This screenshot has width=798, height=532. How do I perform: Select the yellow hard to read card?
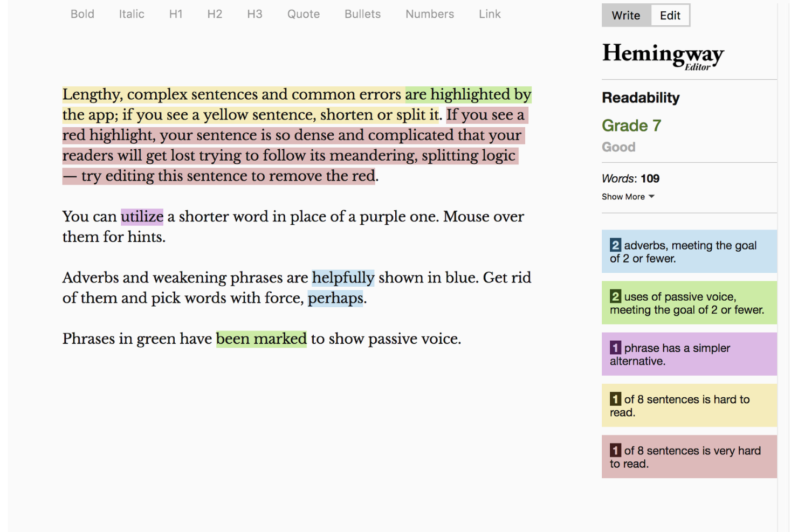689,405
